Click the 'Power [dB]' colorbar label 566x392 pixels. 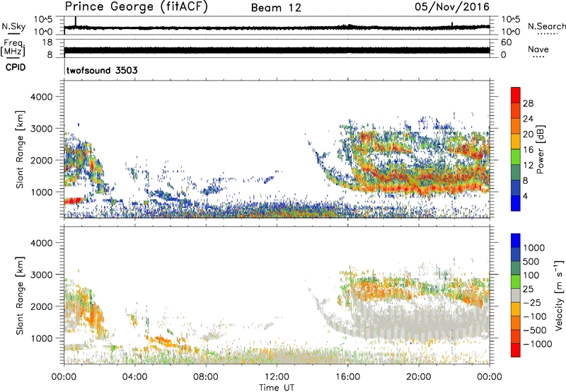click(541, 149)
